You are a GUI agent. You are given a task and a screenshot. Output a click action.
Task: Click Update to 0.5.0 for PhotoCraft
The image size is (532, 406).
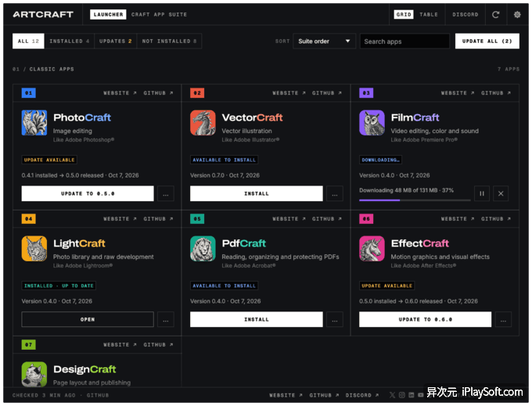click(88, 193)
